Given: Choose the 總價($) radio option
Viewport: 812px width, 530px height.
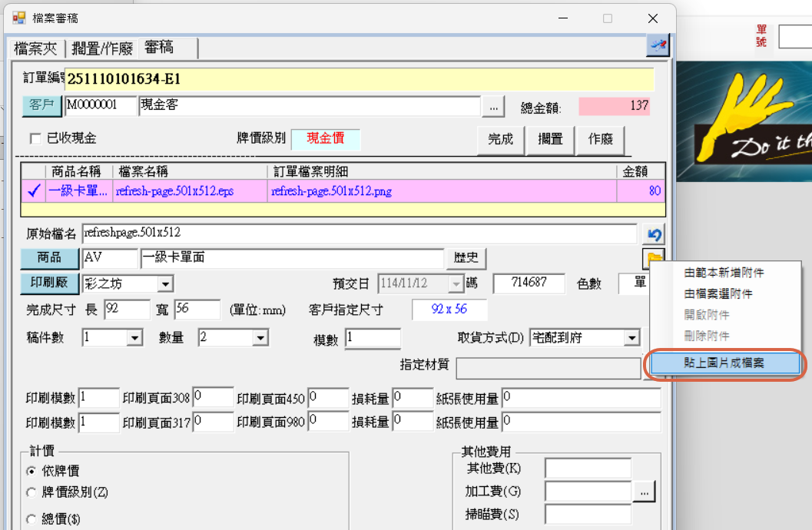Looking at the screenshot, I should coord(31,518).
